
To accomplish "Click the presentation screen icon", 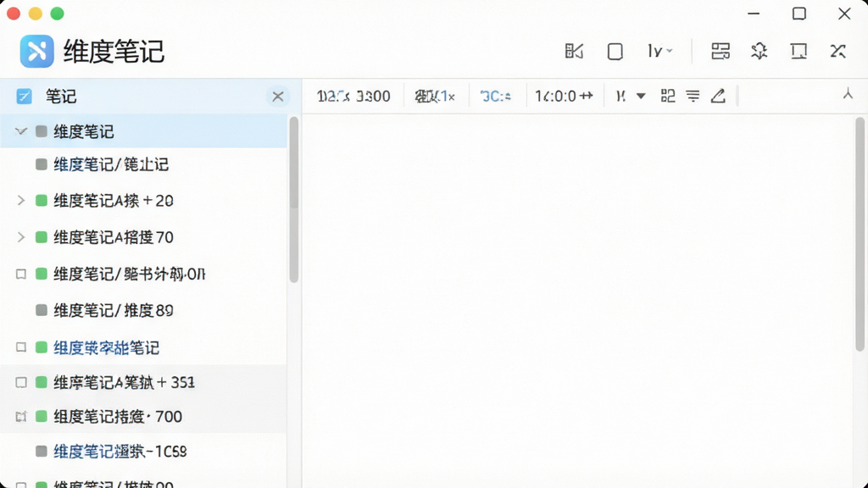I will click(798, 52).
